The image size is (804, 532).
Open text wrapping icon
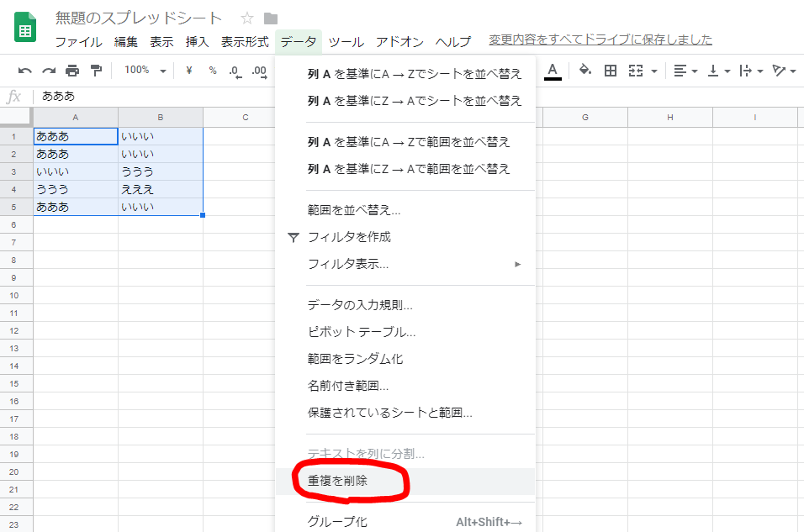745,71
